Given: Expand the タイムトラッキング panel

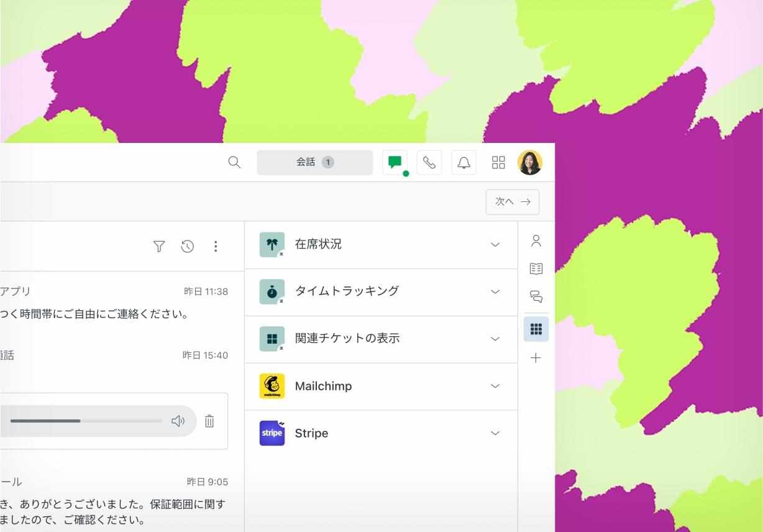Looking at the screenshot, I should (381, 292).
